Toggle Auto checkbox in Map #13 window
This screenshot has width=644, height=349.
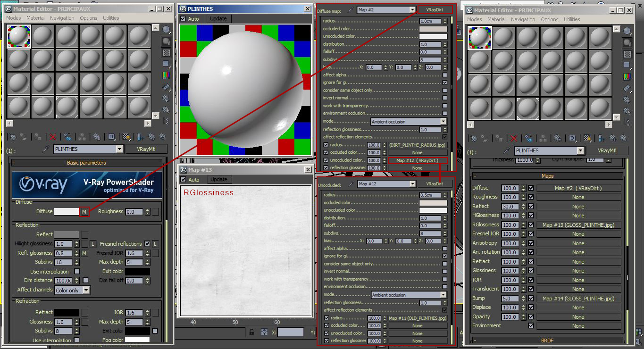pos(183,180)
